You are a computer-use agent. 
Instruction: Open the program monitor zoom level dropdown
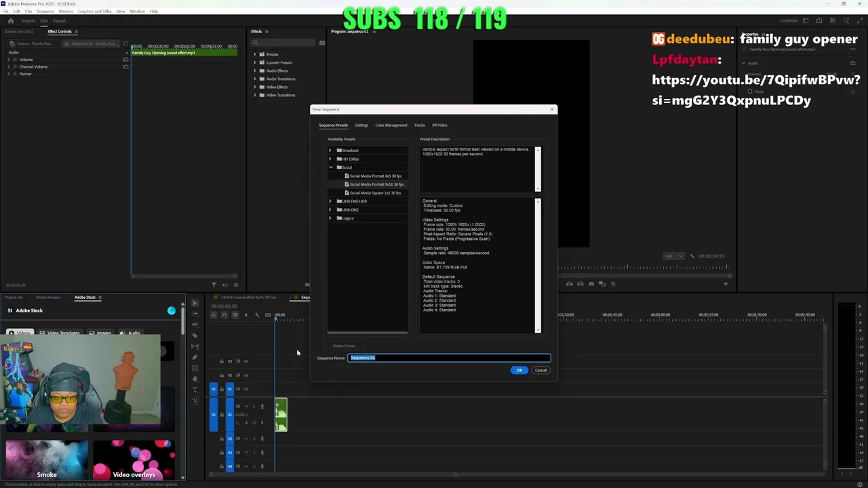tap(673, 256)
